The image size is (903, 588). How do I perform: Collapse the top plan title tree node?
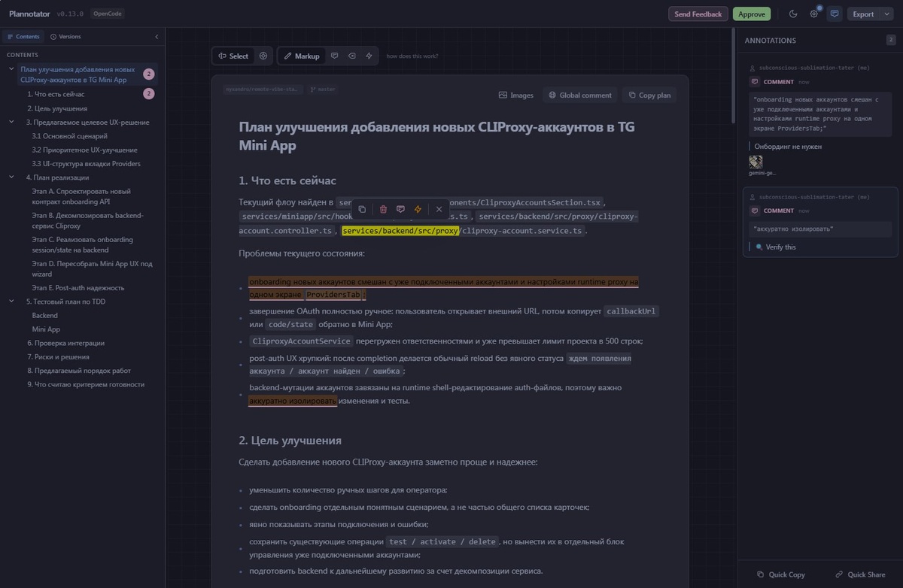(x=11, y=69)
